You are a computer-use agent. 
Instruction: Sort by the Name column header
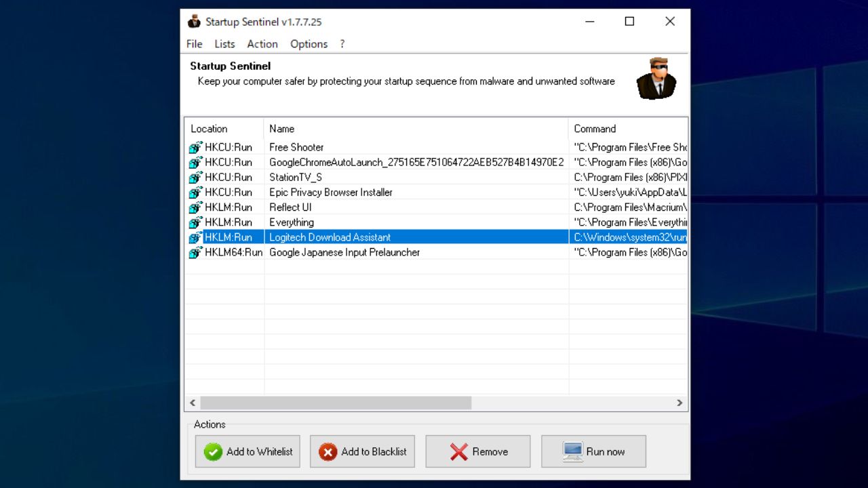pos(416,129)
